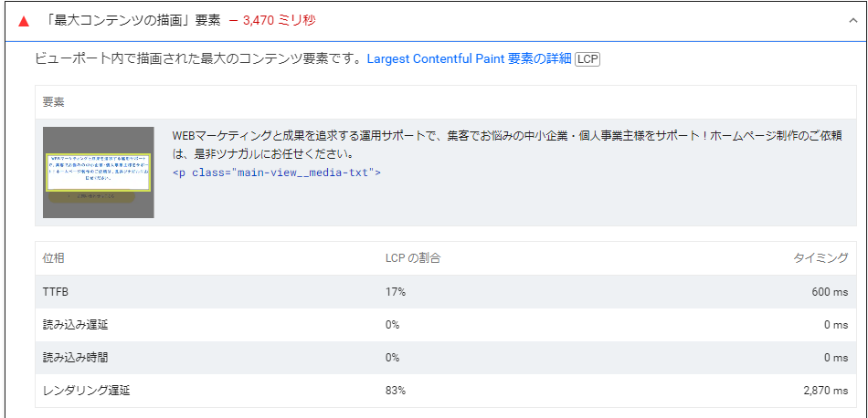Select the レンダリング遅延 row label
This screenshot has width=868, height=418.
pos(87,390)
